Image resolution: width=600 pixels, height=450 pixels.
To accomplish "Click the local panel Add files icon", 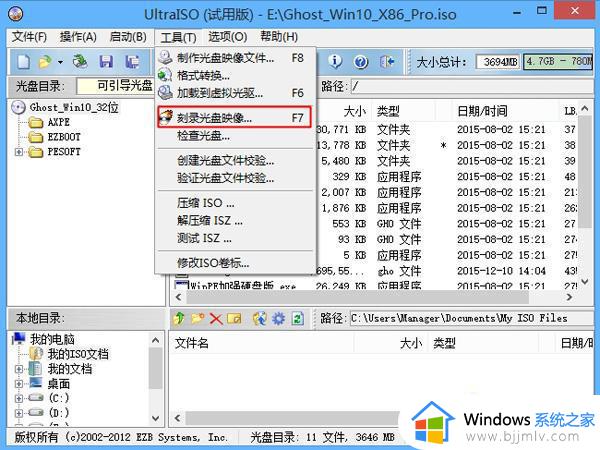I will click(x=259, y=318).
